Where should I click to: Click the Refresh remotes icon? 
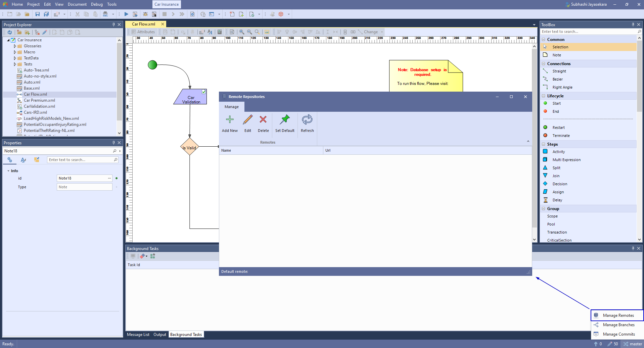(x=307, y=119)
